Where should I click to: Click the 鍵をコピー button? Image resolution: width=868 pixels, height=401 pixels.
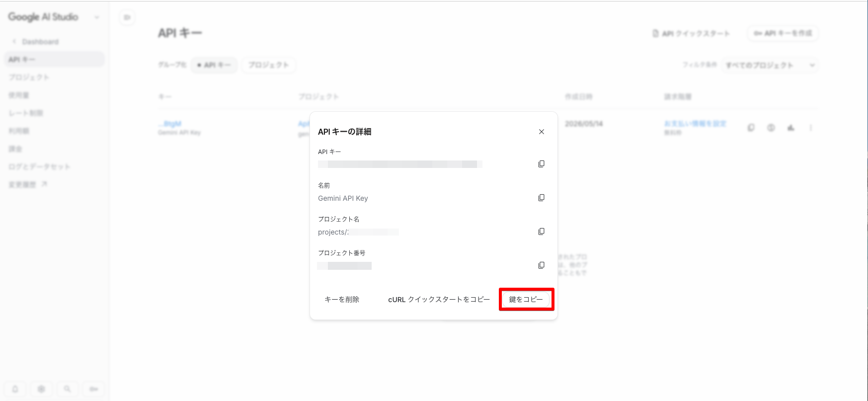526,299
